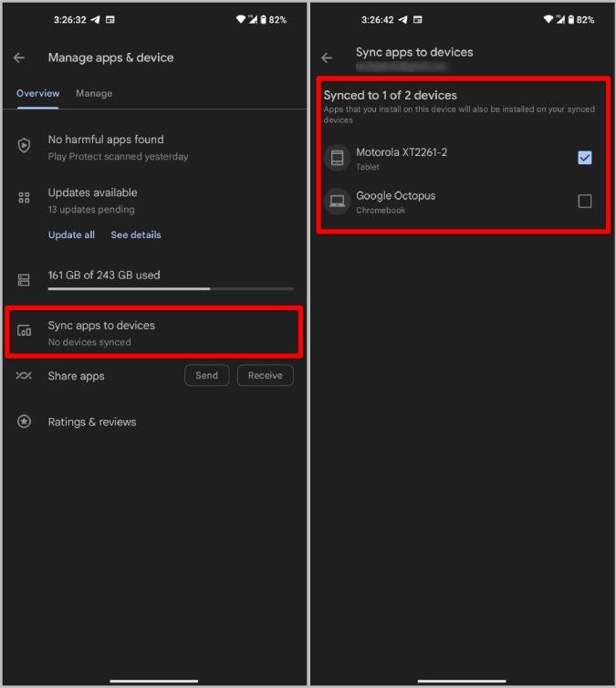This screenshot has height=688, width=616.
Task: Open See details for updates
Action: pyautogui.click(x=136, y=235)
